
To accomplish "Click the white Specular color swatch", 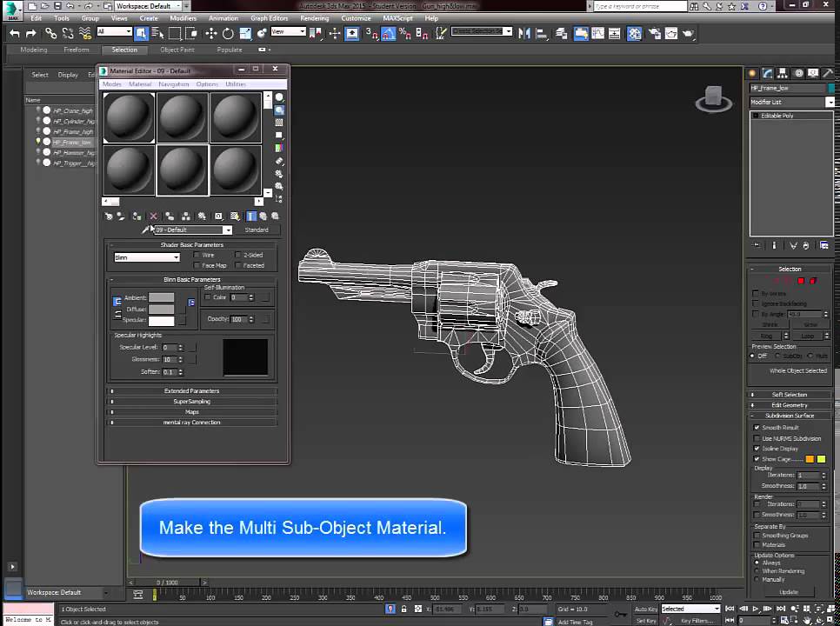I will pyautogui.click(x=161, y=321).
